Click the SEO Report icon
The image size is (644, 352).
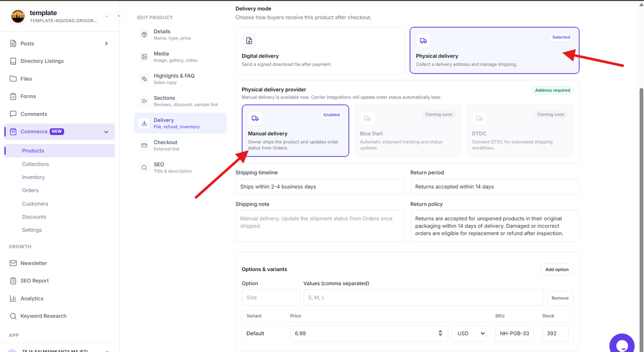click(x=13, y=281)
